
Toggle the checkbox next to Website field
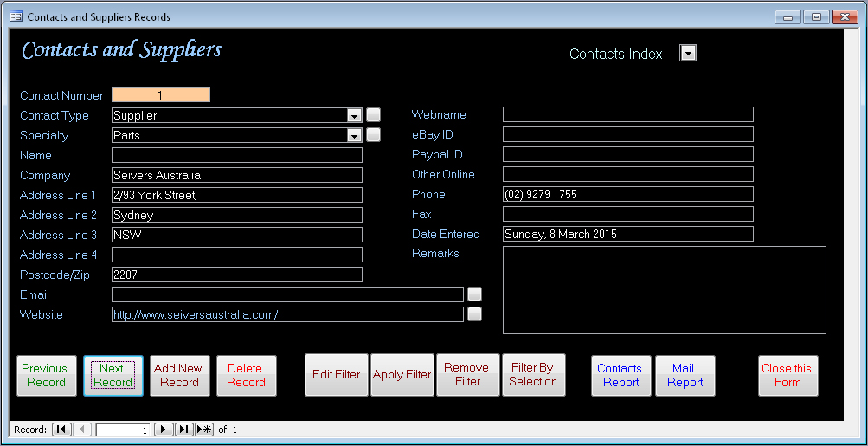474,314
